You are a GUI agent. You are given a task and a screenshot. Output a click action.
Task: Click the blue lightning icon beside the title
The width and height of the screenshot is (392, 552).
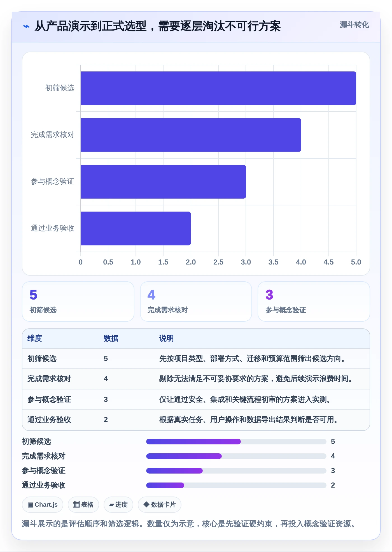[x=26, y=27]
